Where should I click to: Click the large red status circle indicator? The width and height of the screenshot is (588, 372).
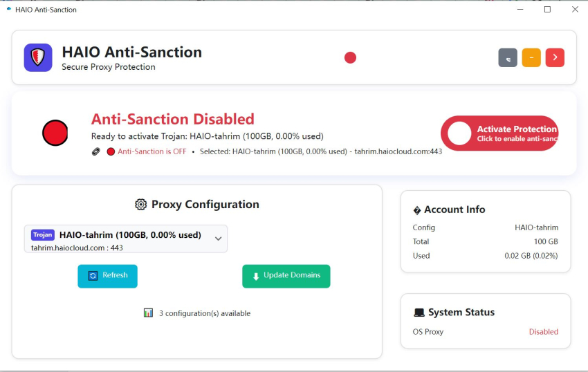55,133
